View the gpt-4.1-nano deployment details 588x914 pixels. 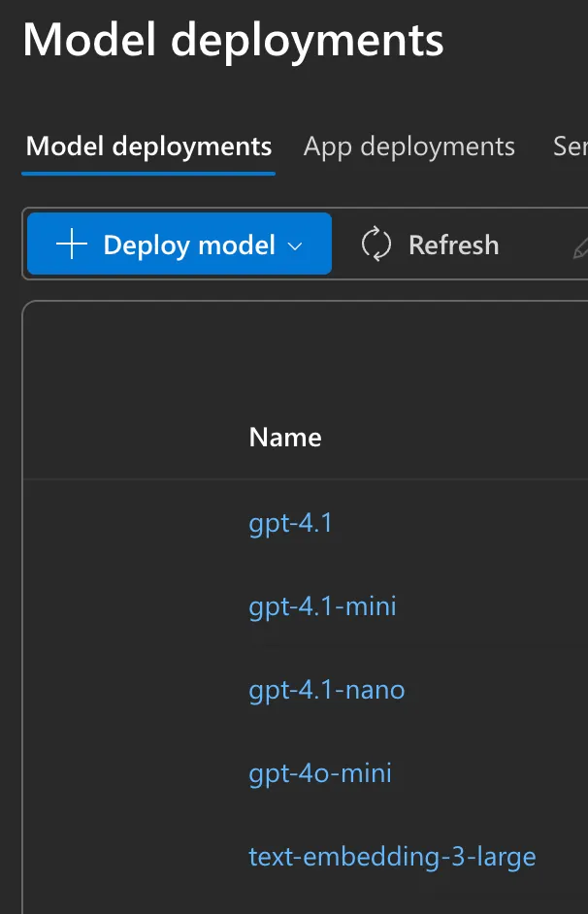[326, 689]
